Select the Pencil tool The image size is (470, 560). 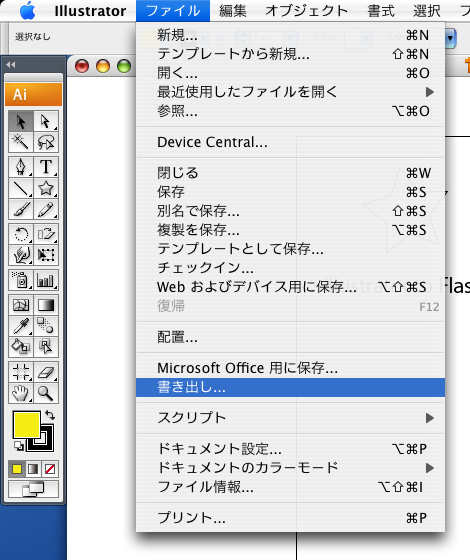[x=46, y=209]
